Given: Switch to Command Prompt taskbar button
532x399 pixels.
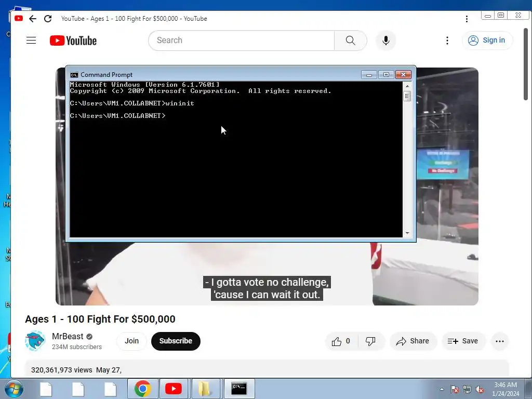Looking at the screenshot, I should tap(239, 389).
